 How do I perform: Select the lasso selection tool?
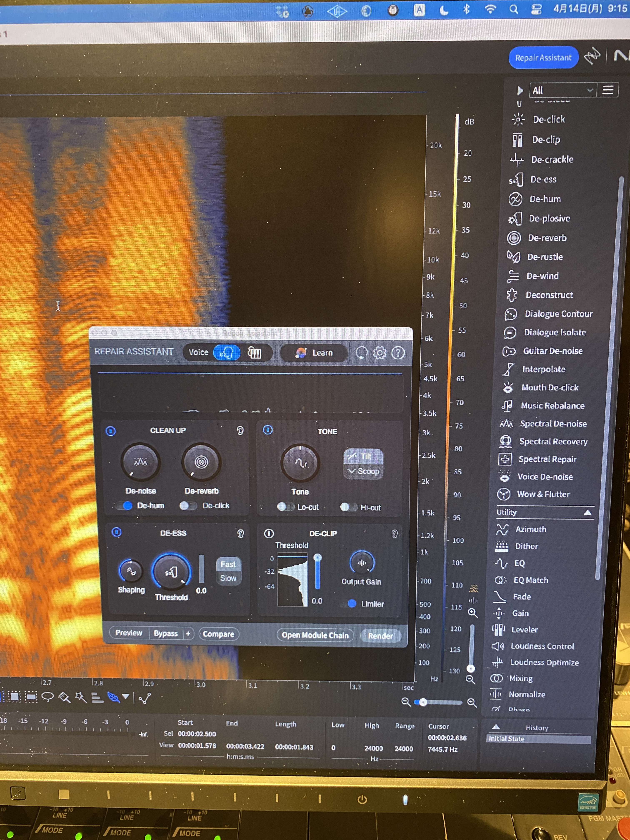click(x=47, y=697)
